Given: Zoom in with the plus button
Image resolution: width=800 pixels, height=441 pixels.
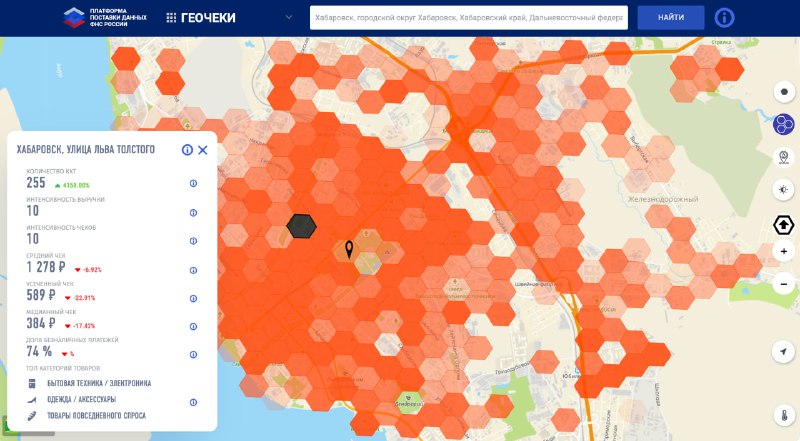Looking at the screenshot, I should point(784,251).
